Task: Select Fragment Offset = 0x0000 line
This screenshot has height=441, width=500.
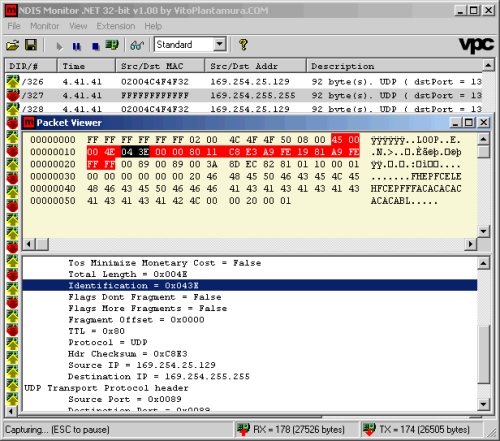Action: click(136, 320)
